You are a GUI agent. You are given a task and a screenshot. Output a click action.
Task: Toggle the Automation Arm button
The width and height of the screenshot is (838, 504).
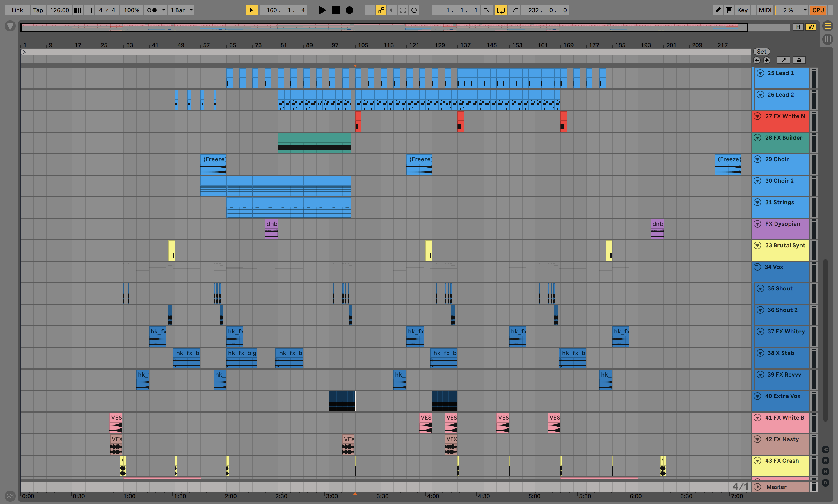381,10
